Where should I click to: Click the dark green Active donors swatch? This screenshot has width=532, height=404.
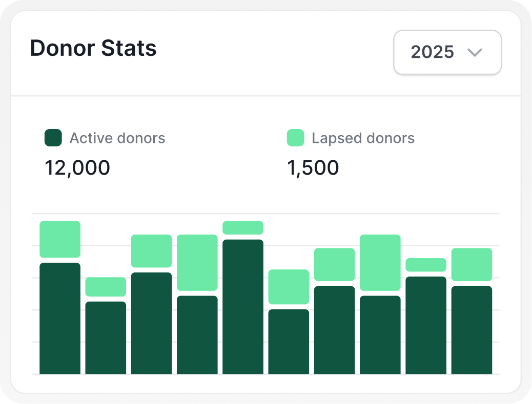53,138
